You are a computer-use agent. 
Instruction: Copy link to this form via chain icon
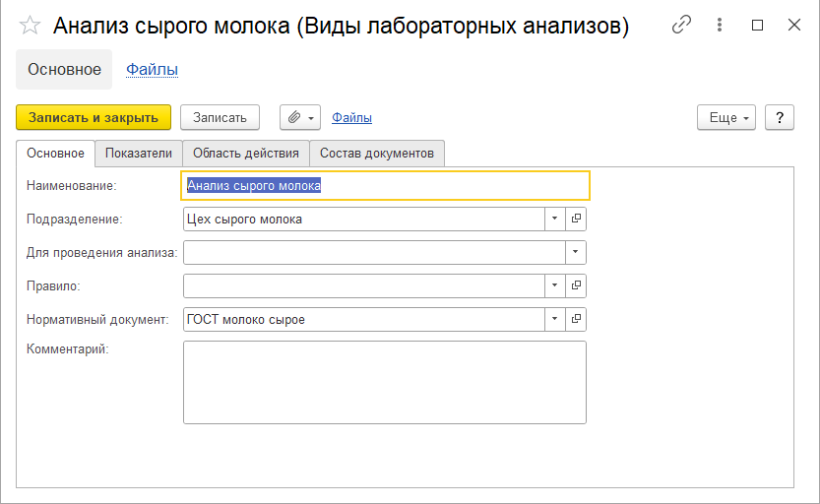[x=681, y=26]
